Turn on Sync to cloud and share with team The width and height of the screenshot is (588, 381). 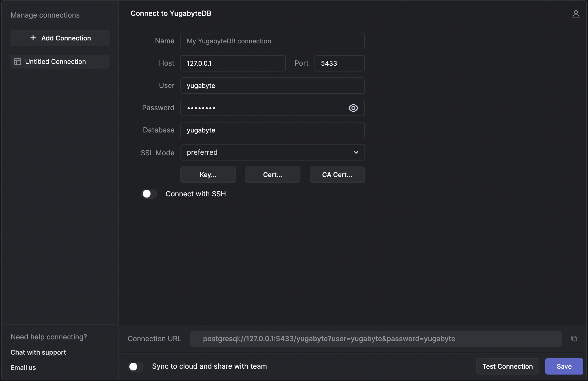click(136, 366)
